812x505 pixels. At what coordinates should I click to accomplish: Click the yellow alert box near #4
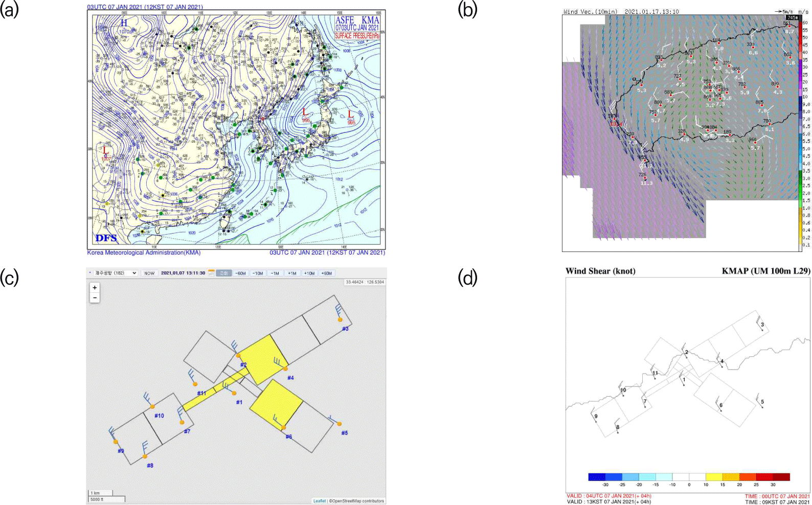(264, 360)
